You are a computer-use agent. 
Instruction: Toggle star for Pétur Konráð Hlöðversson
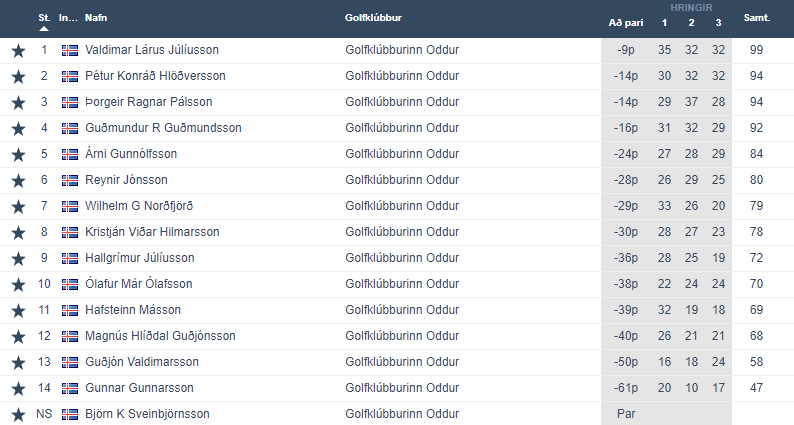click(18, 76)
